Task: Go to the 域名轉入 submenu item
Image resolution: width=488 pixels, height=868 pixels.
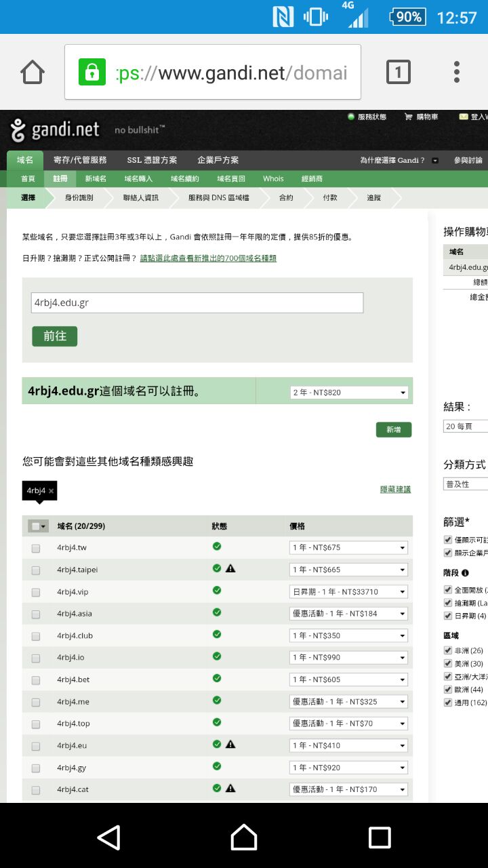Action: [138, 178]
